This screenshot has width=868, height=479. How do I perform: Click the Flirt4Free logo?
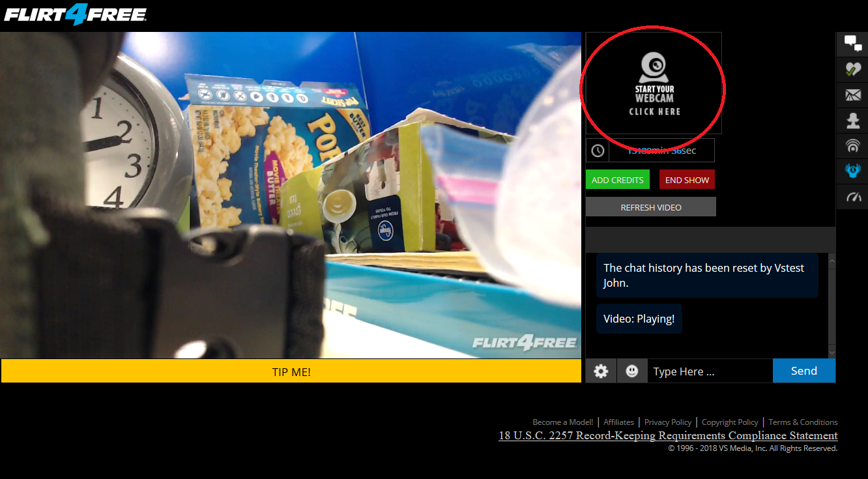pyautogui.click(x=76, y=14)
